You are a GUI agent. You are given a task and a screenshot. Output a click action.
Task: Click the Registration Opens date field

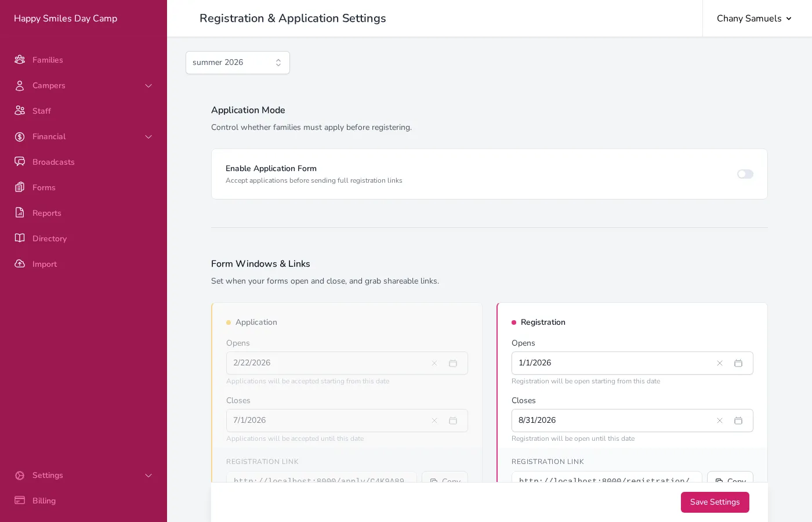(632, 363)
